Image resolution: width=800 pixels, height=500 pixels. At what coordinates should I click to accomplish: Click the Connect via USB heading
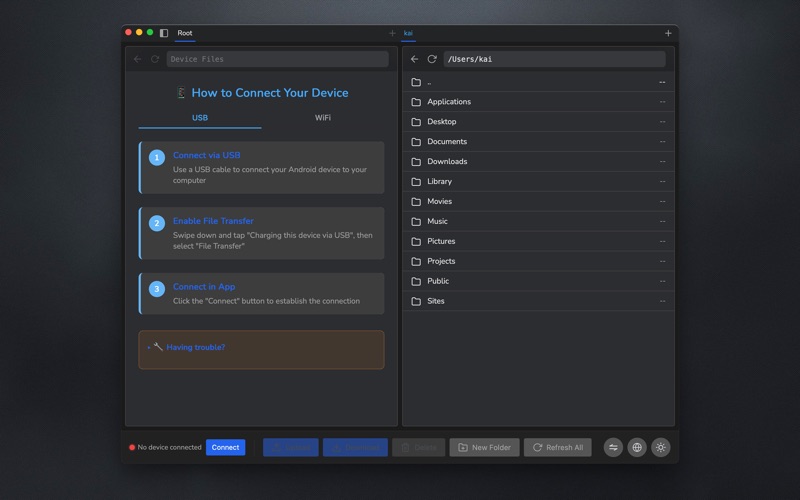tap(207, 155)
